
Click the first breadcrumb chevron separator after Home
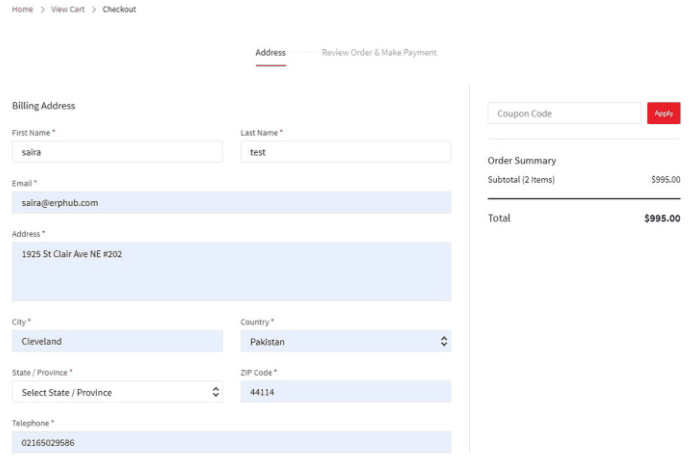pyautogui.click(x=42, y=9)
